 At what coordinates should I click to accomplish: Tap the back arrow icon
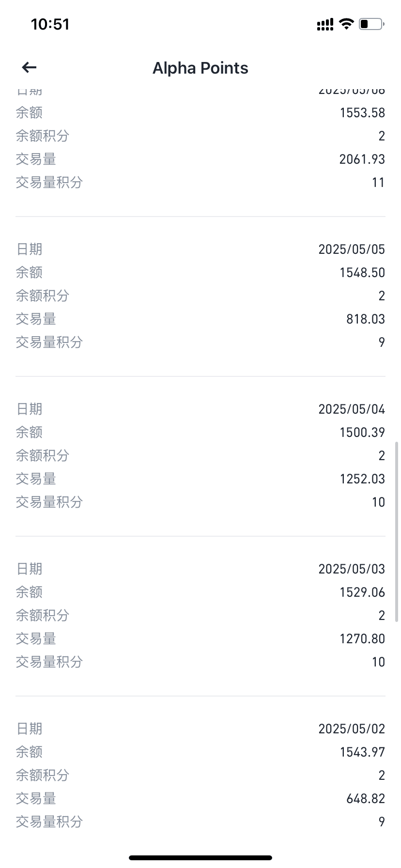pos(30,68)
